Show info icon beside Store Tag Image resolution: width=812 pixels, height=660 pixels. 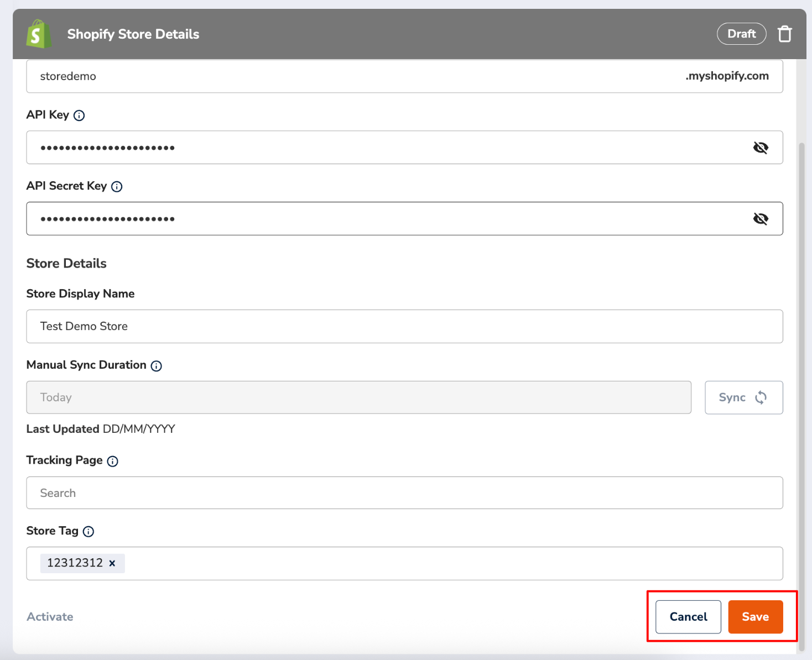coord(89,532)
